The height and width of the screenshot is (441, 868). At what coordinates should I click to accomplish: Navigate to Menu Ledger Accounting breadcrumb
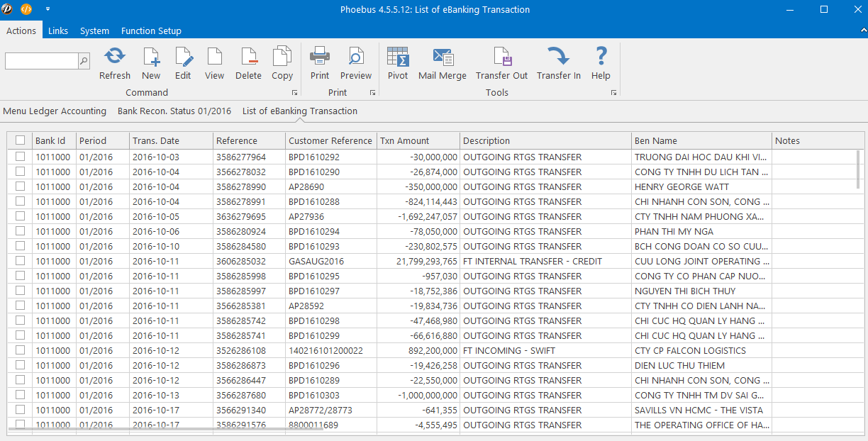(55, 111)
